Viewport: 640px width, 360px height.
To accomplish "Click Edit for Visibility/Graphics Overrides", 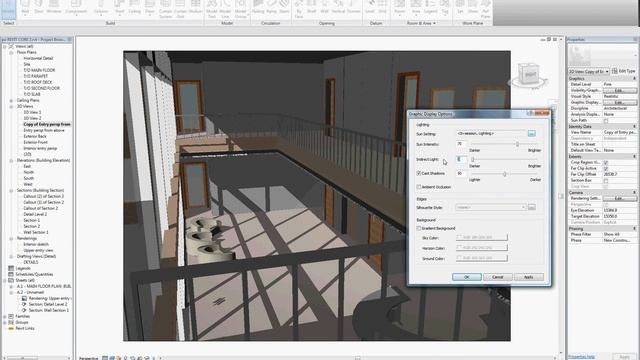I will click(619, 90).
